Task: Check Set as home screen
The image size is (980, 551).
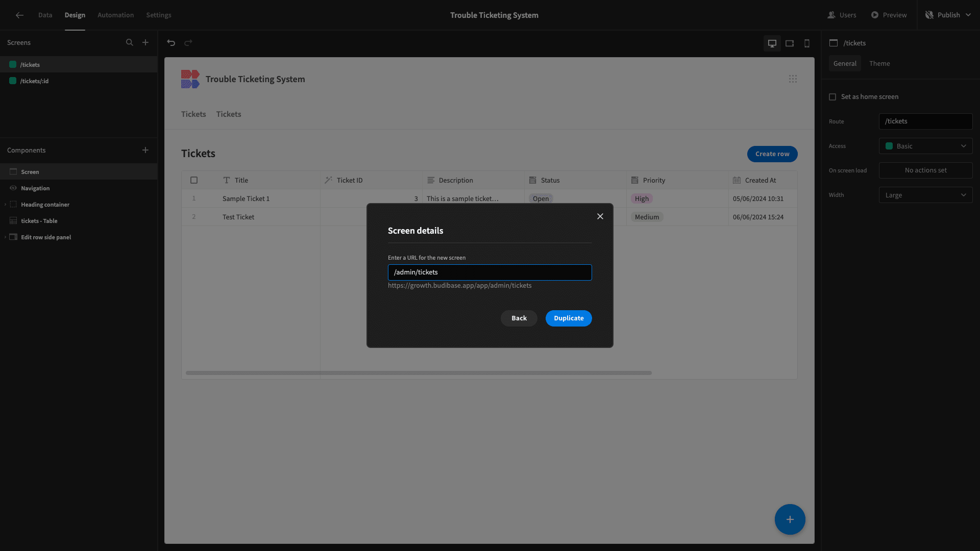Action: pos(832,97)
